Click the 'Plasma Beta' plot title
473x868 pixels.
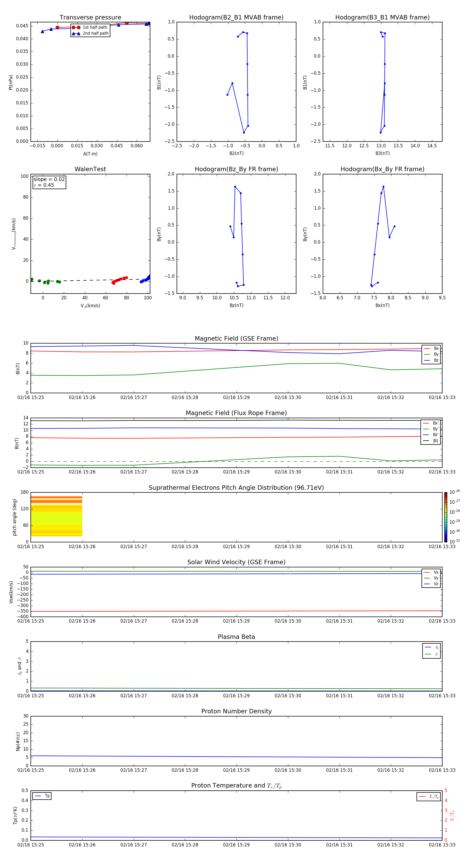[x=236, y=637]
